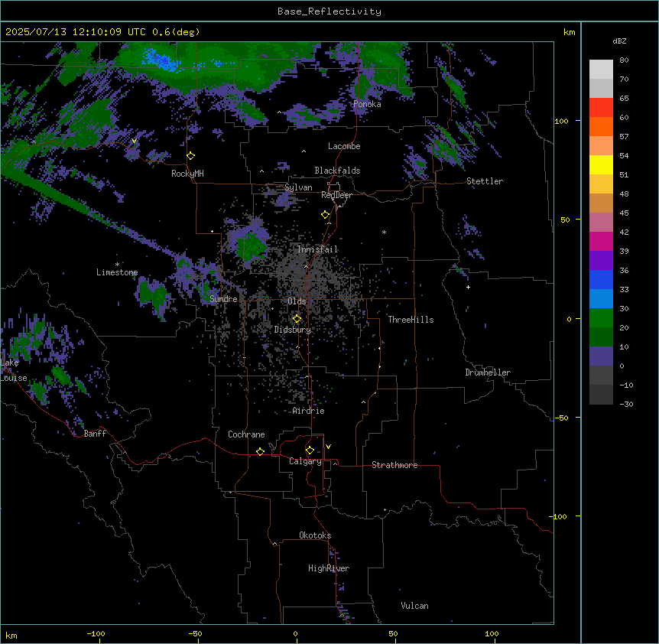The image size is (659, 644).
Task: Select the yellow diamond marker below Cochrane
Action: click(x=260, y=451)
